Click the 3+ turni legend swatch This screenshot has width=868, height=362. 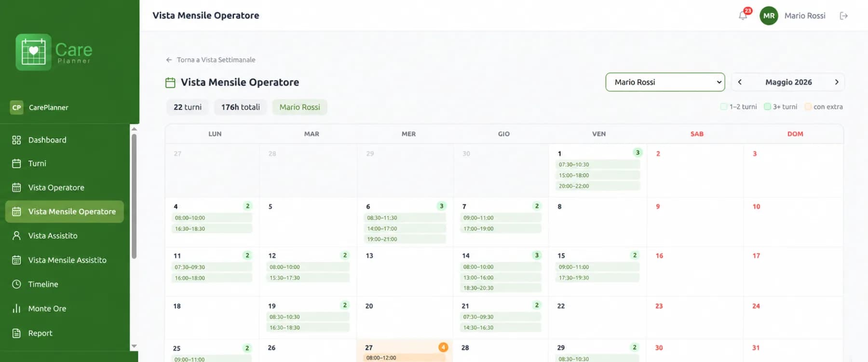click(x=767, y=107)
